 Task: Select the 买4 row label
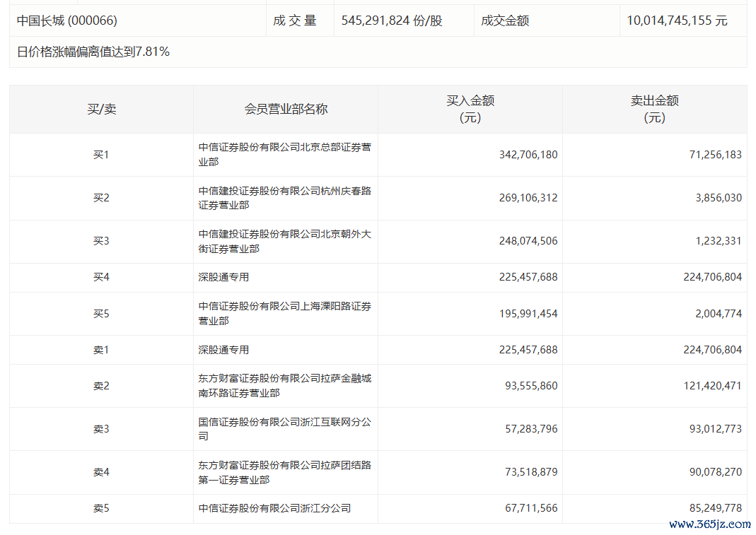(101, 277)
